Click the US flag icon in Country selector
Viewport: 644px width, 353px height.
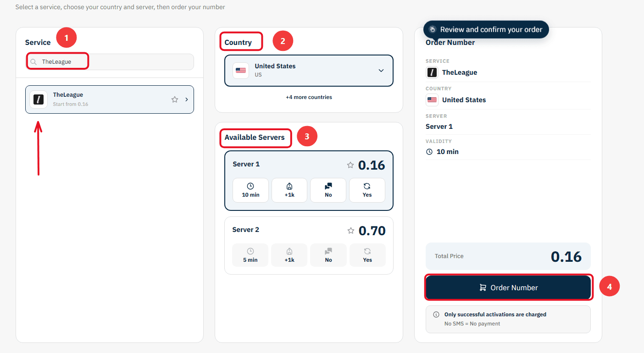pyautogui.click(x=241, y=71)
